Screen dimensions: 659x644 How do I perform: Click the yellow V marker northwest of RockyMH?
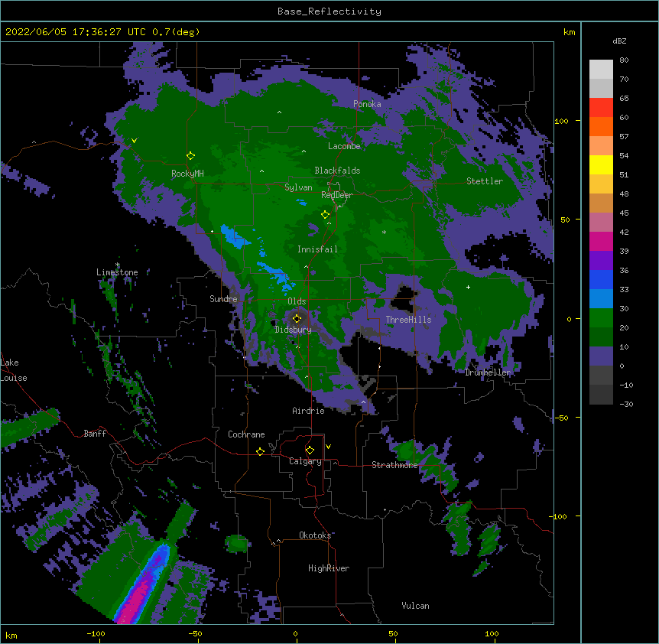[134, 141]
